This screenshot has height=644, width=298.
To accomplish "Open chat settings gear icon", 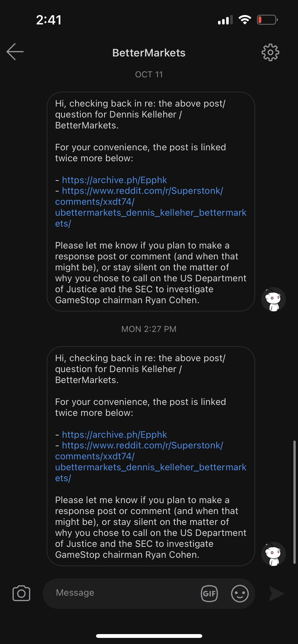I will [270, 52].
